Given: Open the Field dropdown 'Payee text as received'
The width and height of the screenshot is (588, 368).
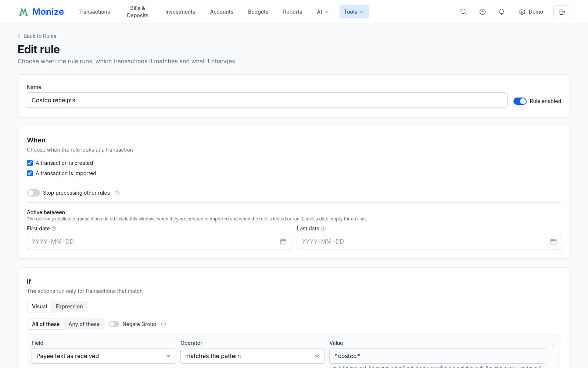Looking at the screenshot, I should tap(104, 356).
